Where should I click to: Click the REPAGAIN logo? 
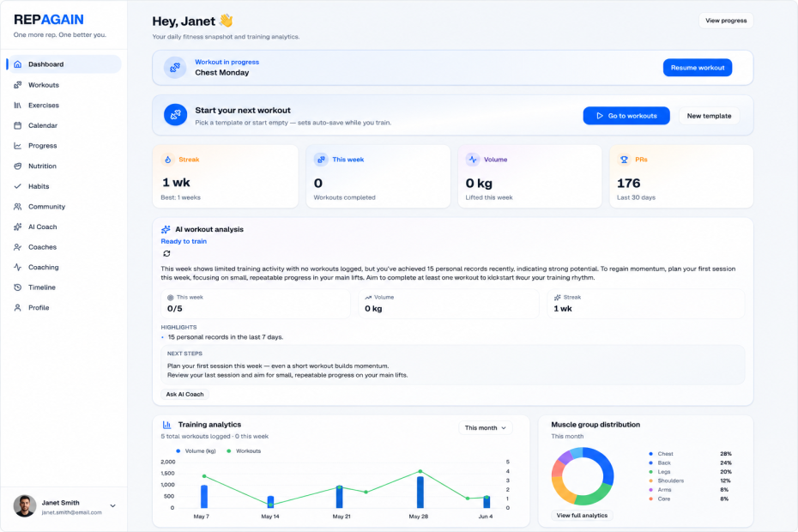[49, 20]
